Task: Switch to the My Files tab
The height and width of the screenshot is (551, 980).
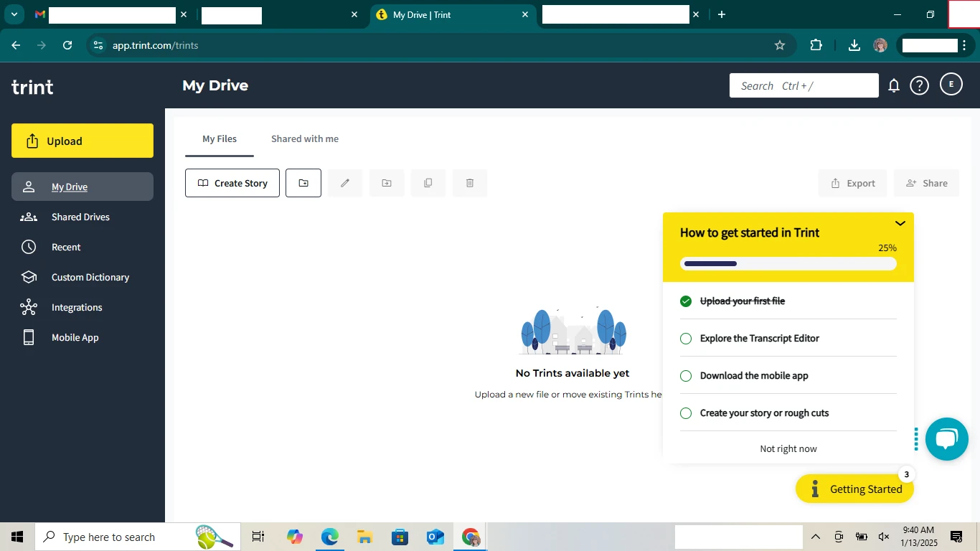Action: click(220, 138)
